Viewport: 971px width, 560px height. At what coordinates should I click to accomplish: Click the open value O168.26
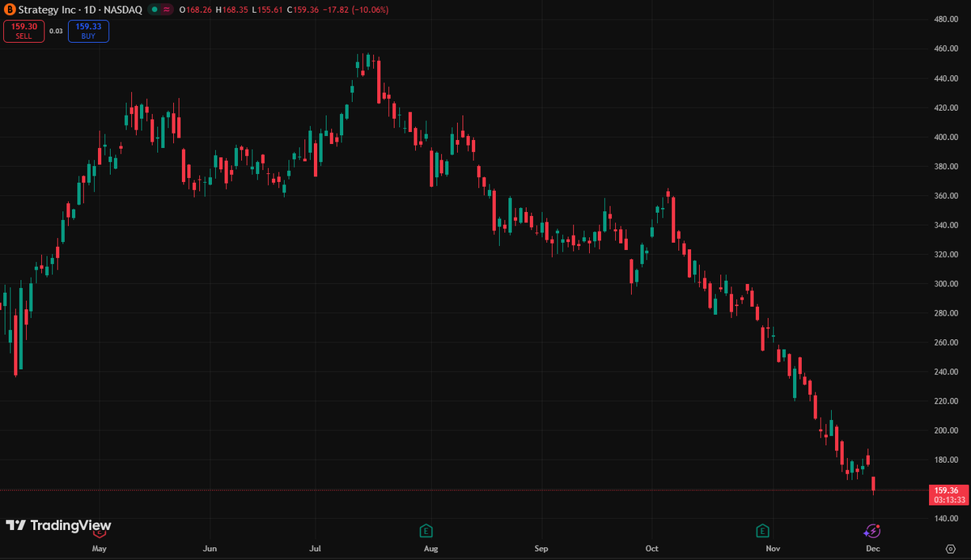(x=195, y=10)
